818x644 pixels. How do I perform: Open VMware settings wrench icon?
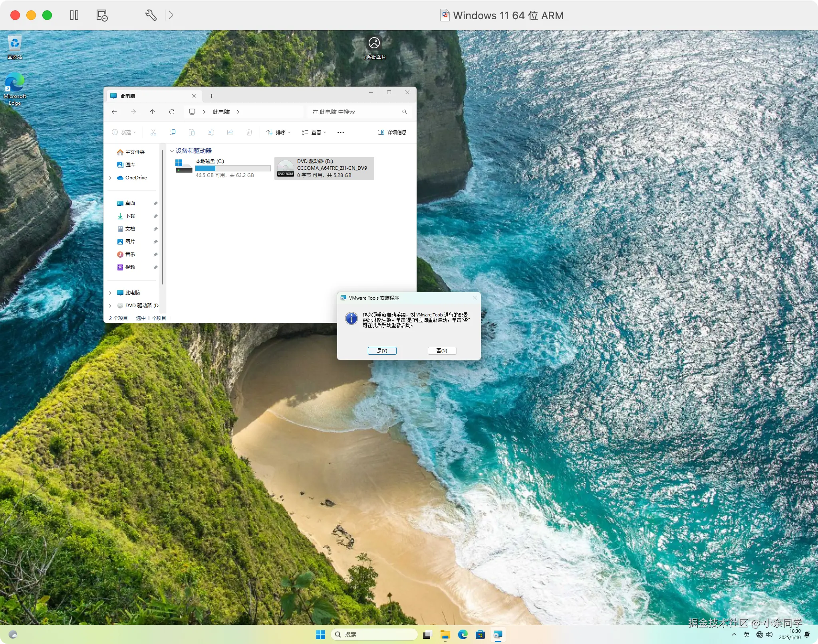click(151, 15)
